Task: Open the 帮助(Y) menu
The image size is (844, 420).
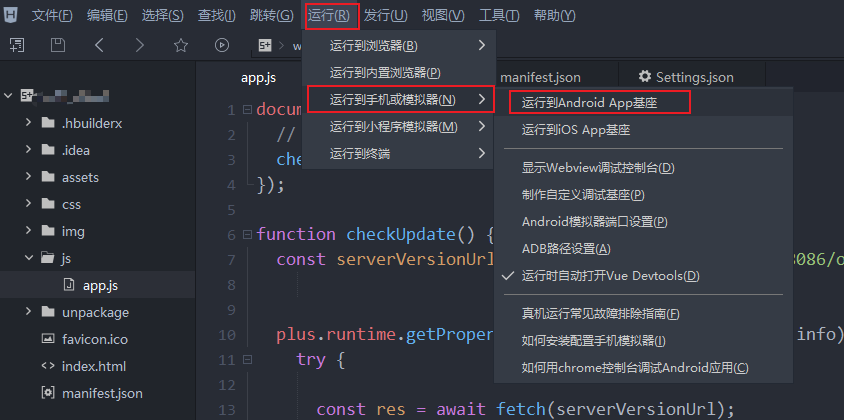Action: (x=554, y=16)
